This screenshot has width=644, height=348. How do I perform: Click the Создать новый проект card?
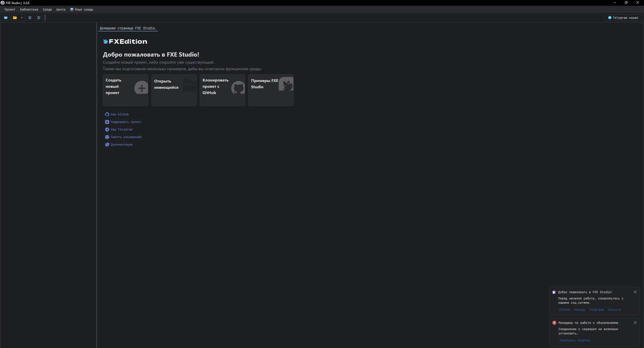125,90
